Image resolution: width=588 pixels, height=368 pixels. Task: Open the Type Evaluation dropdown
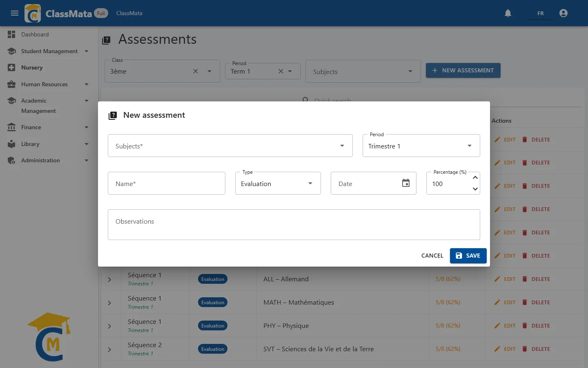(278, 183)
